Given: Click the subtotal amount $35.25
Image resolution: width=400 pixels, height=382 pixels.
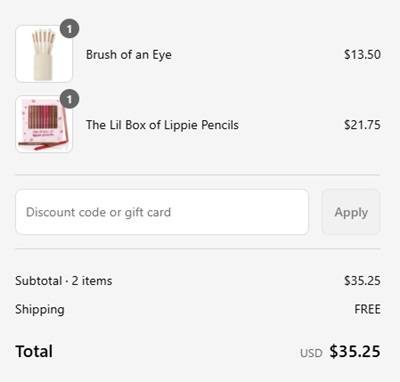Looking at the screenshot, I should point(362,281).
